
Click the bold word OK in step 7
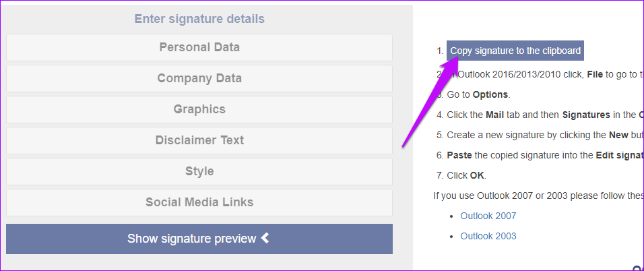tap(478, 175)
